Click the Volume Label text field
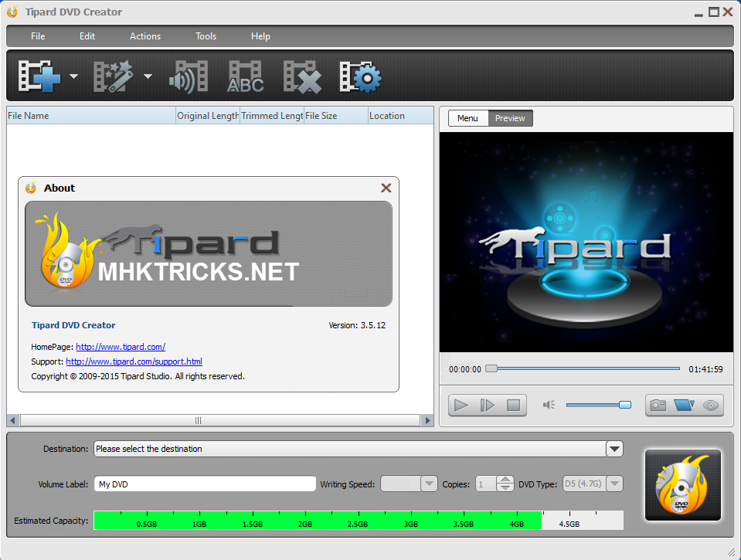Image resolution: width=741 pixels, height=560 pixels. click(205, 484)
